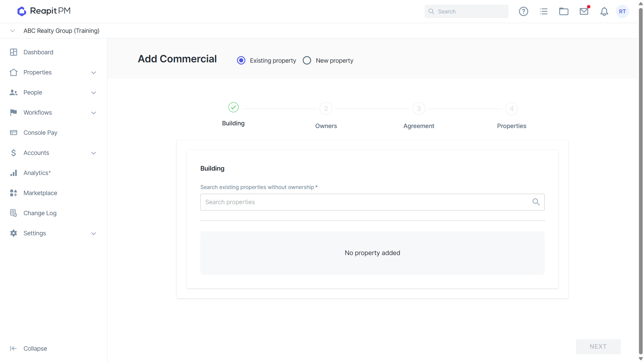Expand the Properties sidebar menu chevron

tap(94, 72)
